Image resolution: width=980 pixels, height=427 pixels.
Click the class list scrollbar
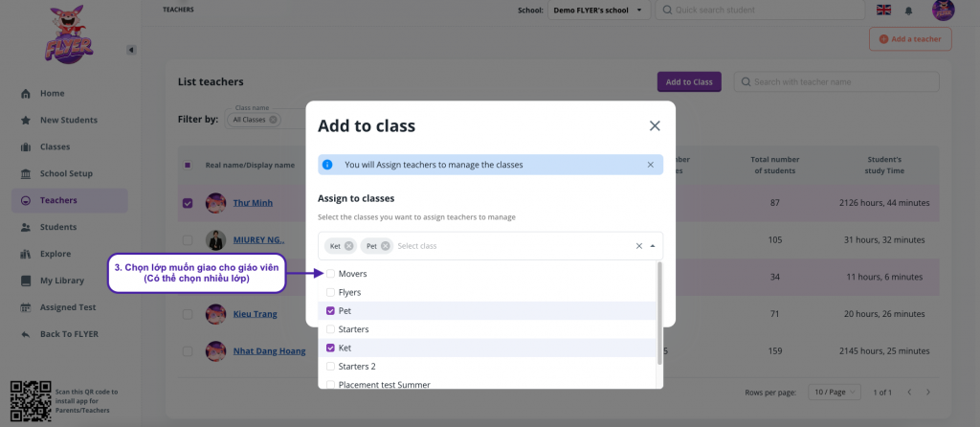tap(658, 316)
